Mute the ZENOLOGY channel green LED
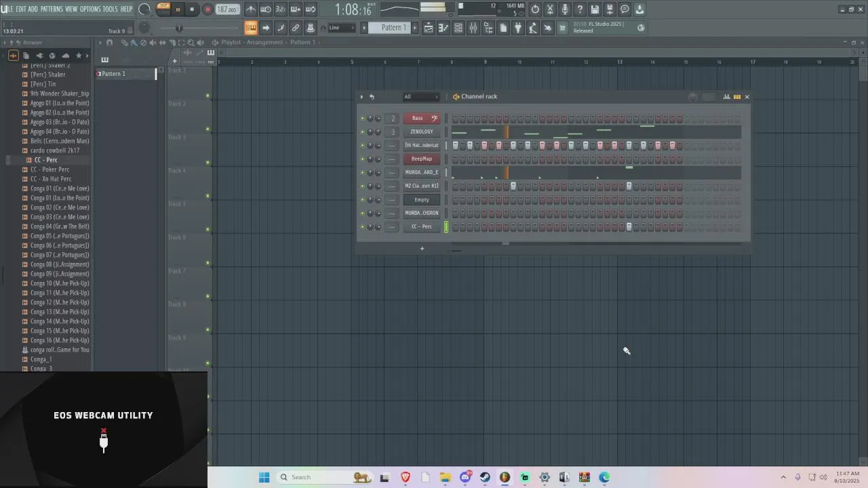 point(362,132)
